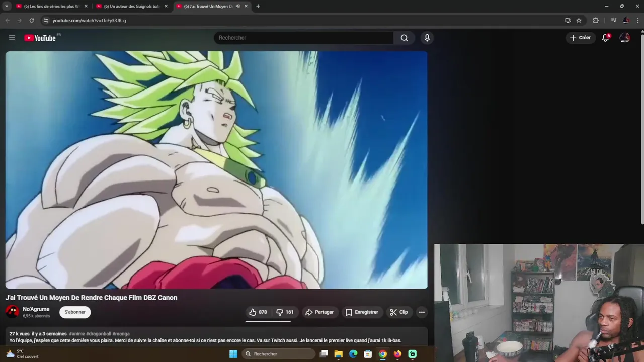The height and width of the screenshot is (362, 644).
Task: Click the video player to pause
Action: [216, 170]
